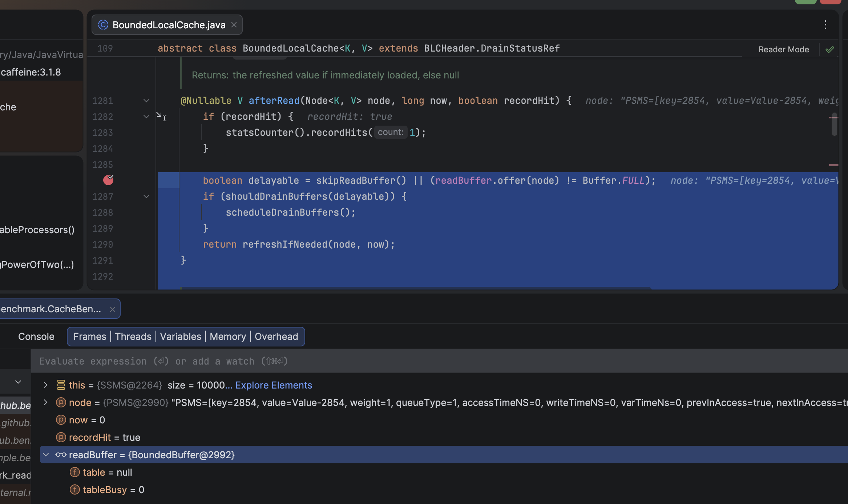Click the field icon beside tableBusy
Image resolution: width=848 pixels, height=504 pixels.
[x=74, y=489]
